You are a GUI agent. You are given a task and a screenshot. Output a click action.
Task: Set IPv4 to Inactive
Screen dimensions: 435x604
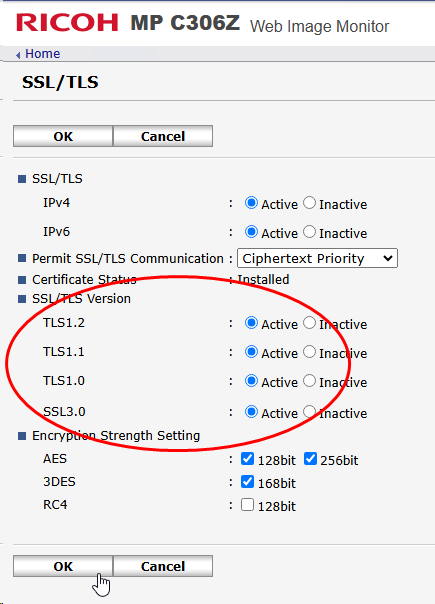(x=309, y=203)
